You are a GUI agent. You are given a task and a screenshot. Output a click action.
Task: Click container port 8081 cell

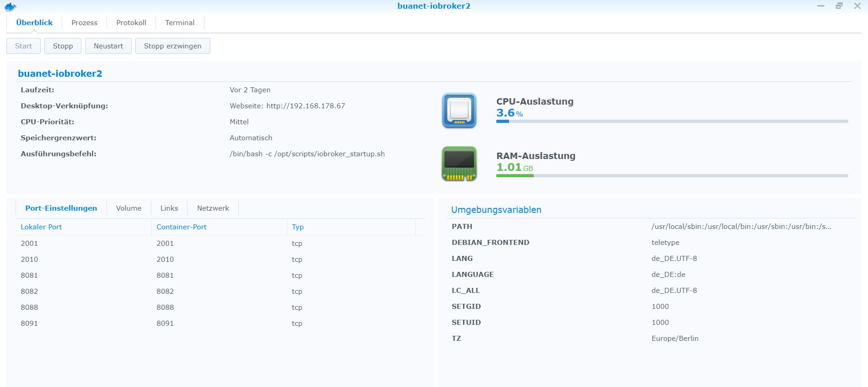[x=165, y=275]
